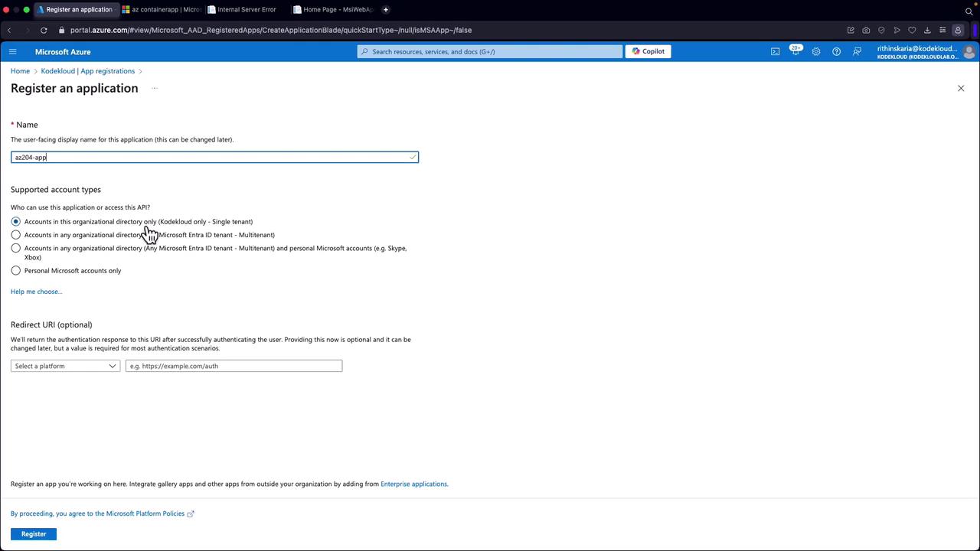Close the Register an application blade

961,88
